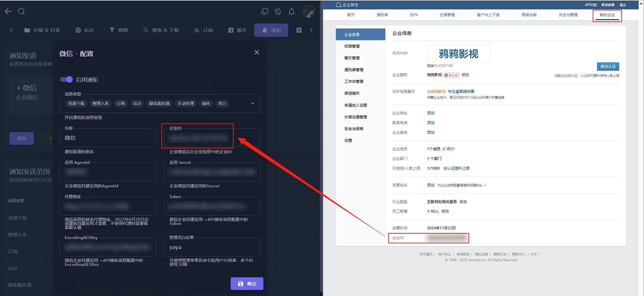Open API文档 link
This screenshot has height=296, width=644.
[x=591, y=5]
